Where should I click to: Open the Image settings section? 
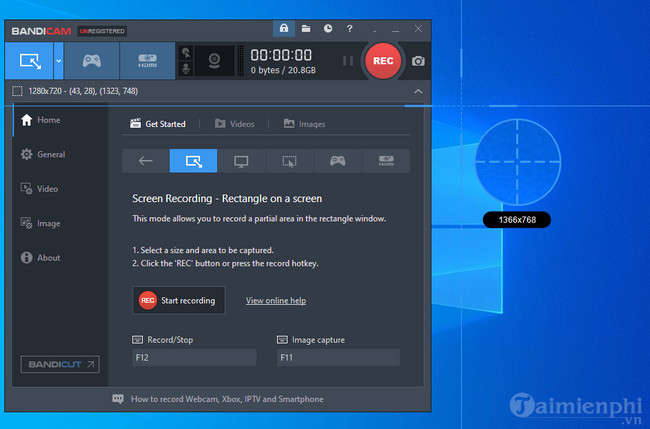tap(41, 223)
